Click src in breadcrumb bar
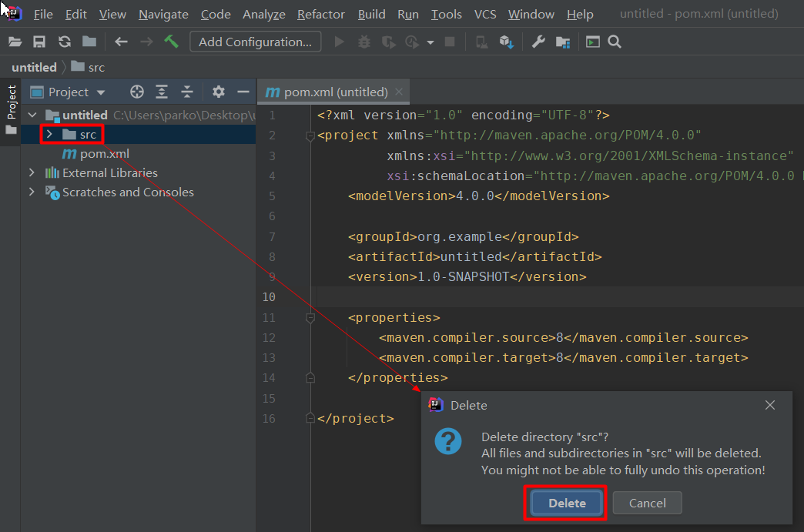This screenshot has height=532, width=804. [88, 67]
